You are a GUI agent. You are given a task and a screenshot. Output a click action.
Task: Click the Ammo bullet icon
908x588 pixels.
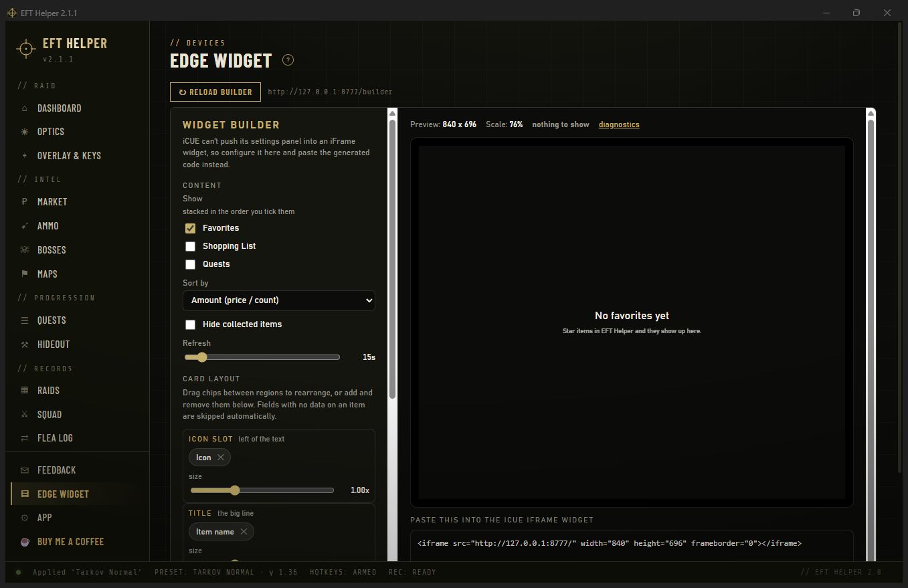25,226
